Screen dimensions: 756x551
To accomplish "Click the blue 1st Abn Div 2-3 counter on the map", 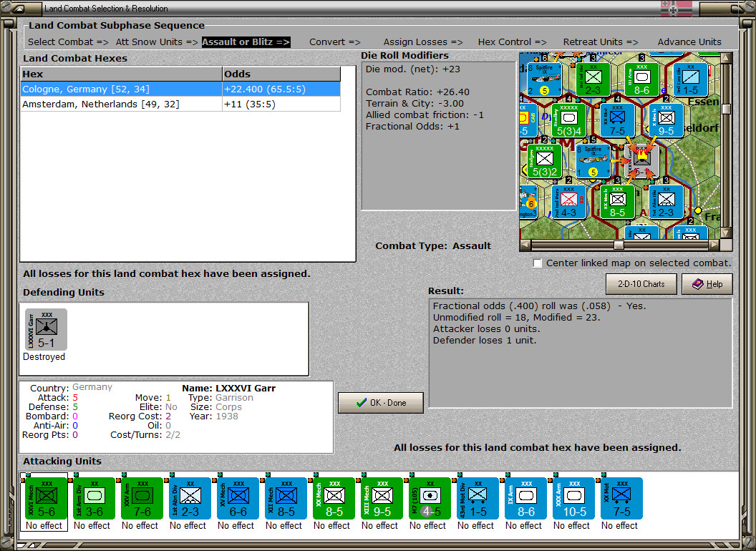I will 667,202.
